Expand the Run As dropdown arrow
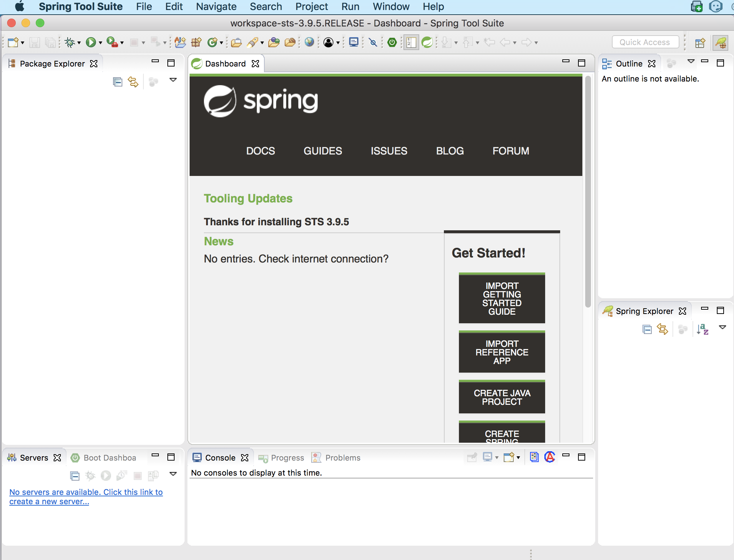Screen dimensions: 734x560 click(101, 43)
